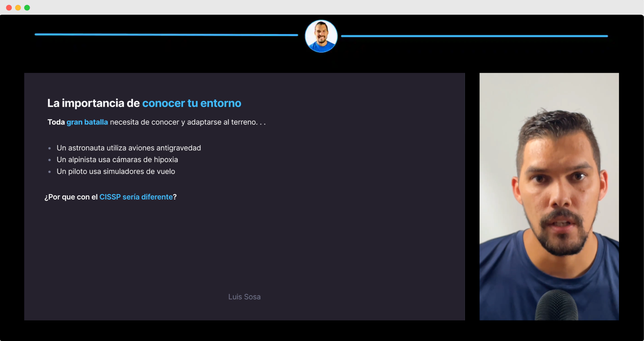Viewport: 644px width, 341px height.
Task: Click 'La importancia de' title text
Action: pyautogui.click(x=93, y=103)
